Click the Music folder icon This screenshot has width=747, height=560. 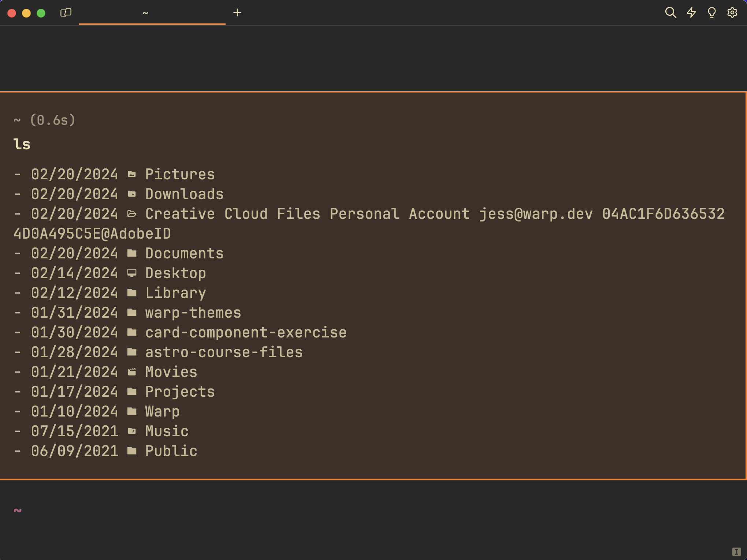point(132,431)
